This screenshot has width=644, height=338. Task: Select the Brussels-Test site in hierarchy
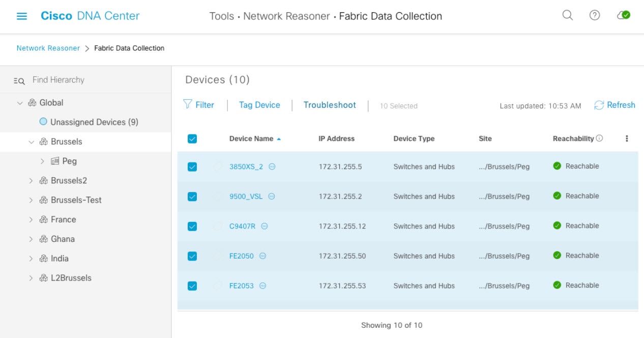[76, 200]
